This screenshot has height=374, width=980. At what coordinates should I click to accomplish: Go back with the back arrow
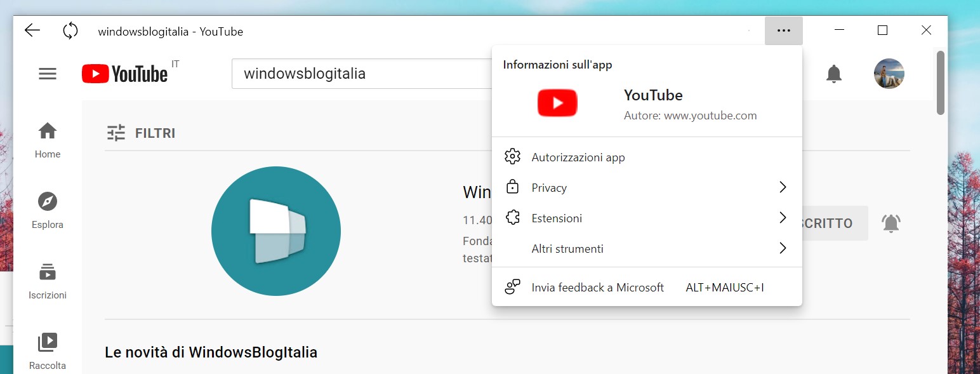pos(32,30)
